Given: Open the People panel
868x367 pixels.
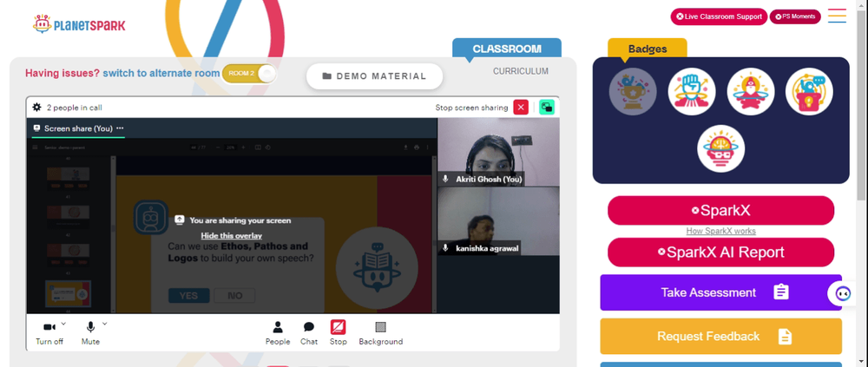Looking at the screenshot, I should (x=278, y=333).
